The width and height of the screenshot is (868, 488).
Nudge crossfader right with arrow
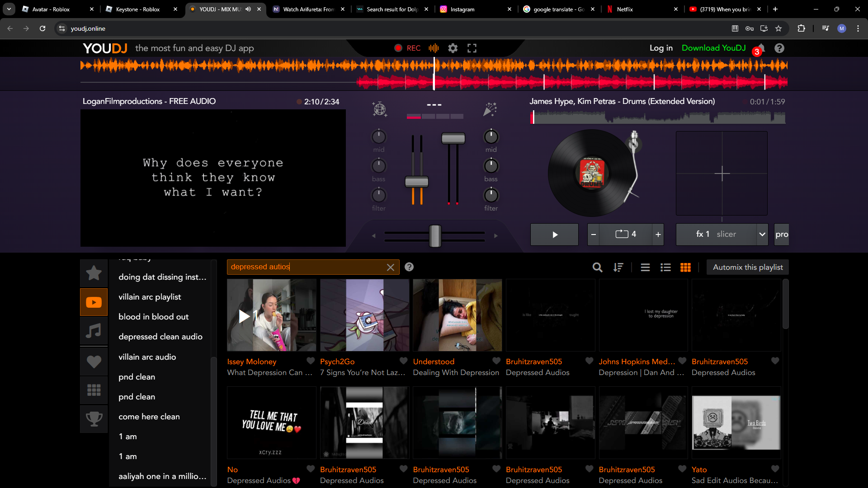pos(496,236)
